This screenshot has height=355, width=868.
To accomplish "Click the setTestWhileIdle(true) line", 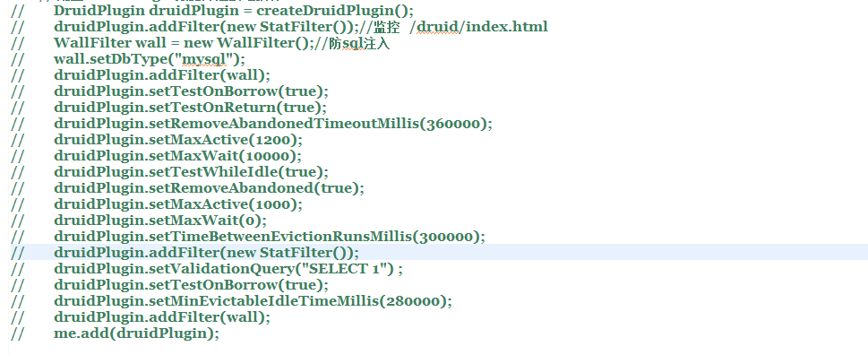I will 191,172.
